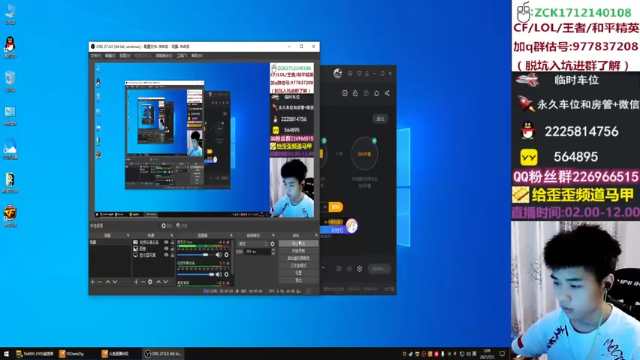Image resolution: width=640 pixels, height=360 pixels.
Task: Open the View menu in OBS
Action: point(125,56)
